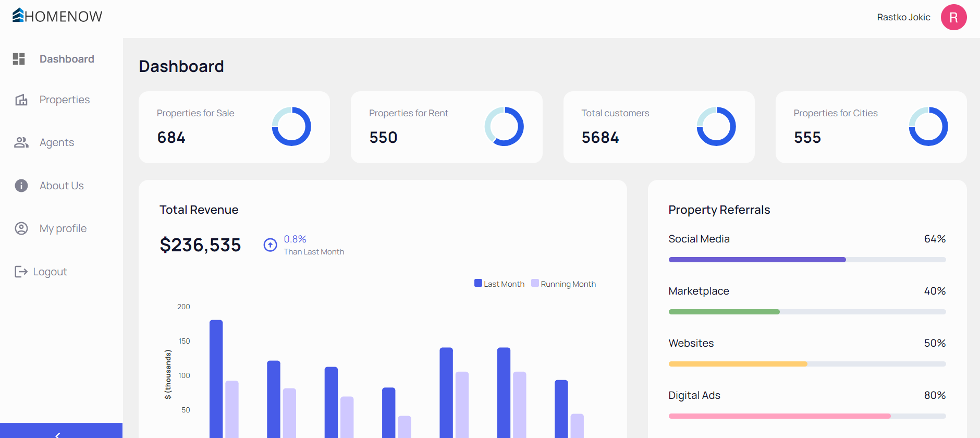Toggle the Running Month legend item
The height and width of the screenshot is (438, 980).
(x=563, y=284)
